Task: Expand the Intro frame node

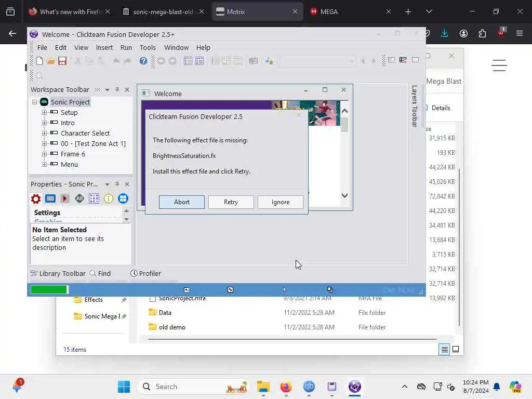Action: [45, 123]
